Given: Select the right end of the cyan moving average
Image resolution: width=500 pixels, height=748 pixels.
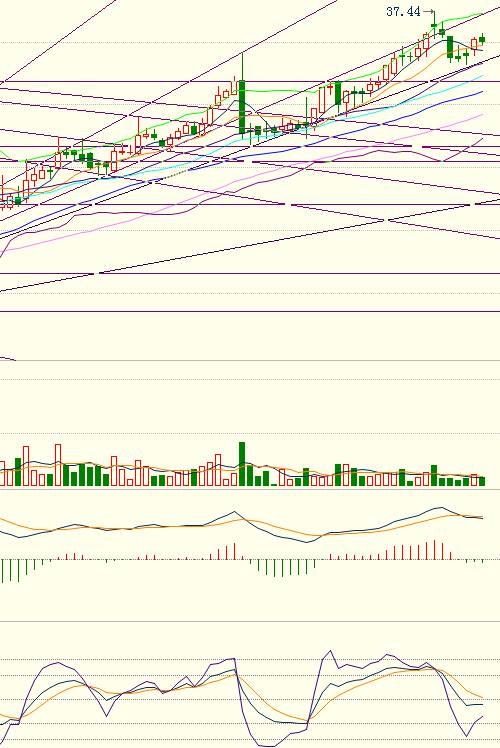Looking at the screenshot, I should point(482,75).
